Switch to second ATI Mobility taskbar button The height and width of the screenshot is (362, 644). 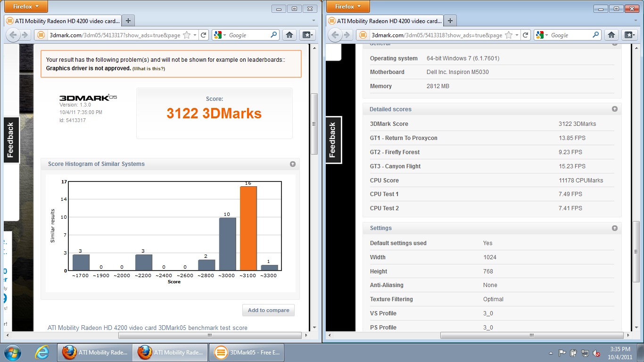click(170, 353)
